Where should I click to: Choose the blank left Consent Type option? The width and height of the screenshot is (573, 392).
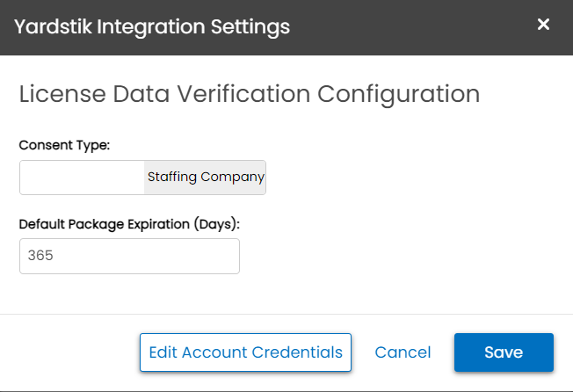(x=83, y=178)
